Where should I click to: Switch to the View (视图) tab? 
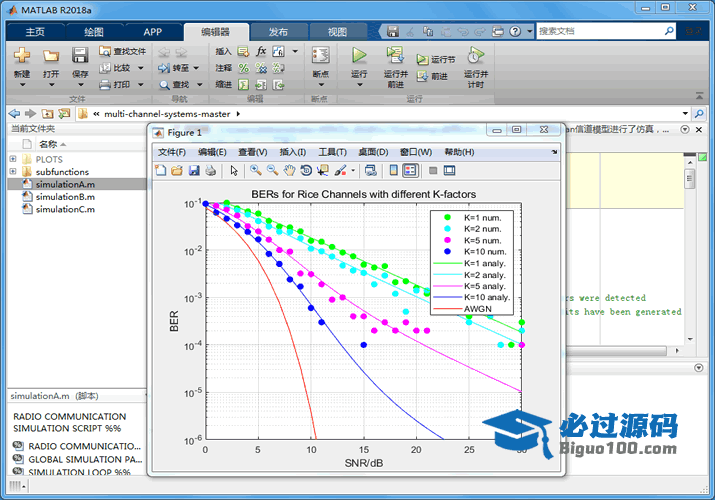pos(337,32)
